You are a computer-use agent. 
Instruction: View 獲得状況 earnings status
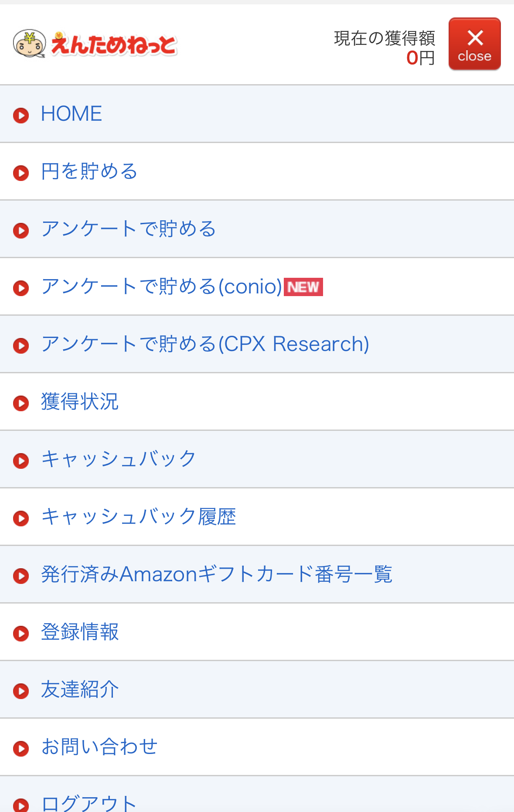80,402
